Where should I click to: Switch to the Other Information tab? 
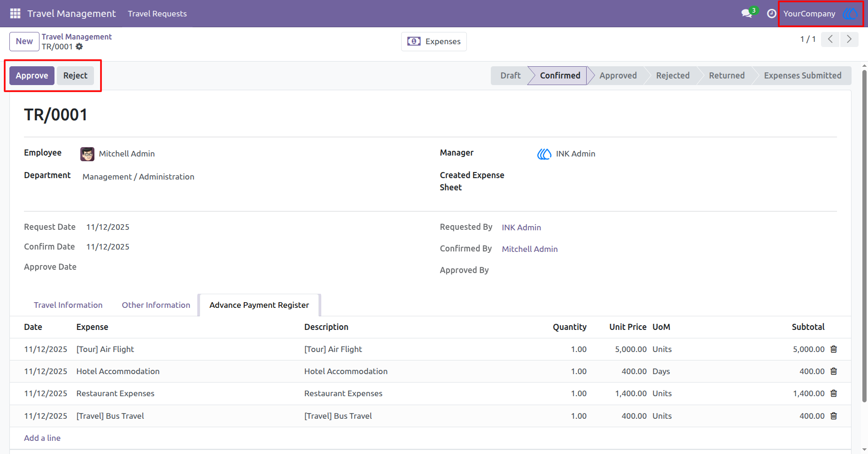click(x=156, y=305)
